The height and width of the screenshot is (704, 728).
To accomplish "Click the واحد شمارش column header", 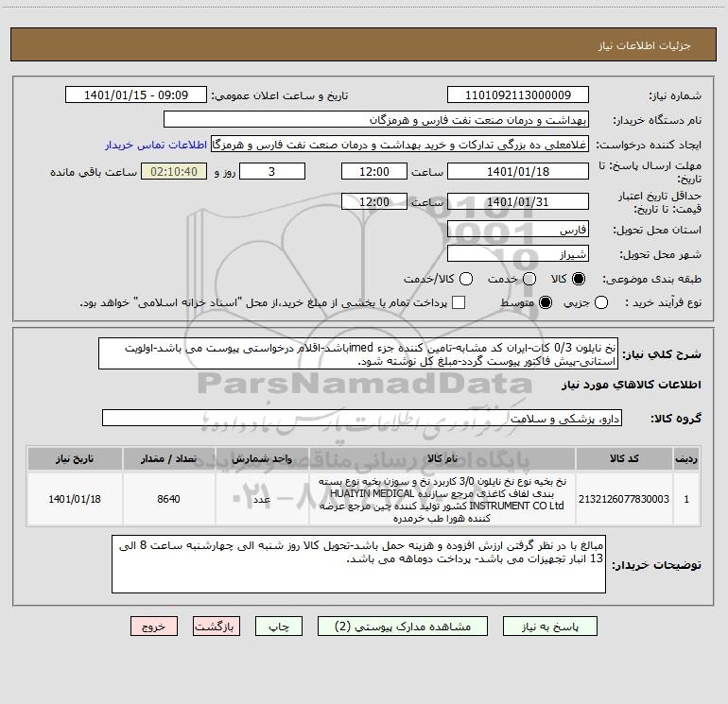I will (262, 459).
